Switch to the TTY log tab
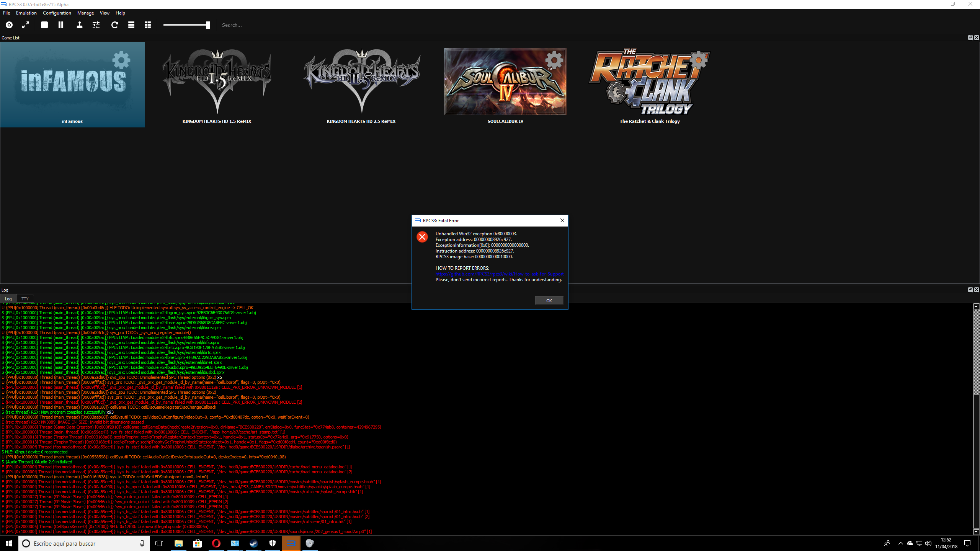 point(25,299)
